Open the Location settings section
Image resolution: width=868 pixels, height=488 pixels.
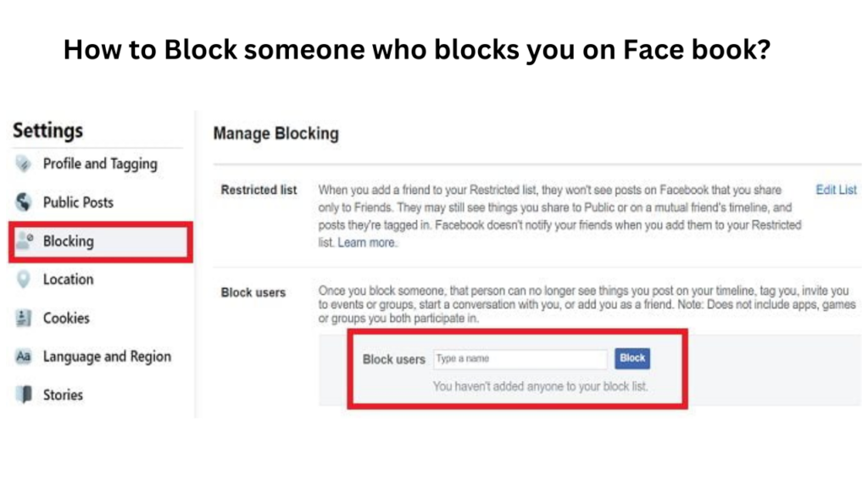coord(68,280)
